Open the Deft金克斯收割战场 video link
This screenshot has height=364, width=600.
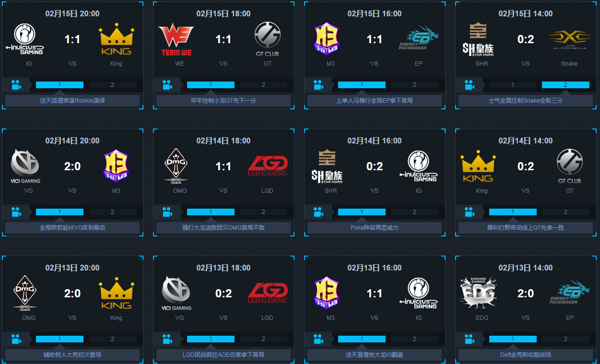pos(526,355)
